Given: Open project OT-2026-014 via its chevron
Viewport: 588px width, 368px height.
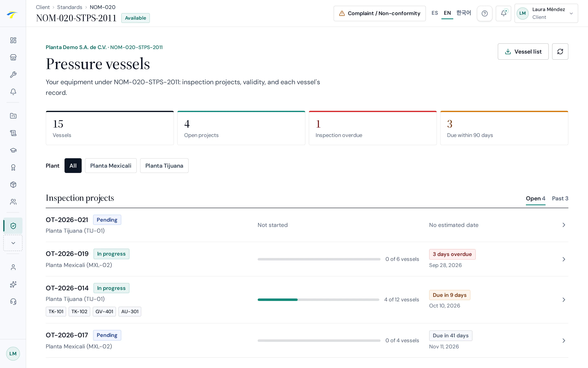Looking at the screenshot, I should tap(564, 300).
